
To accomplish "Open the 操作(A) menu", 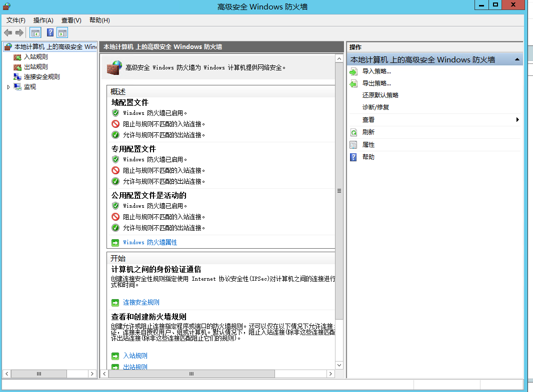I will point(43,20).
